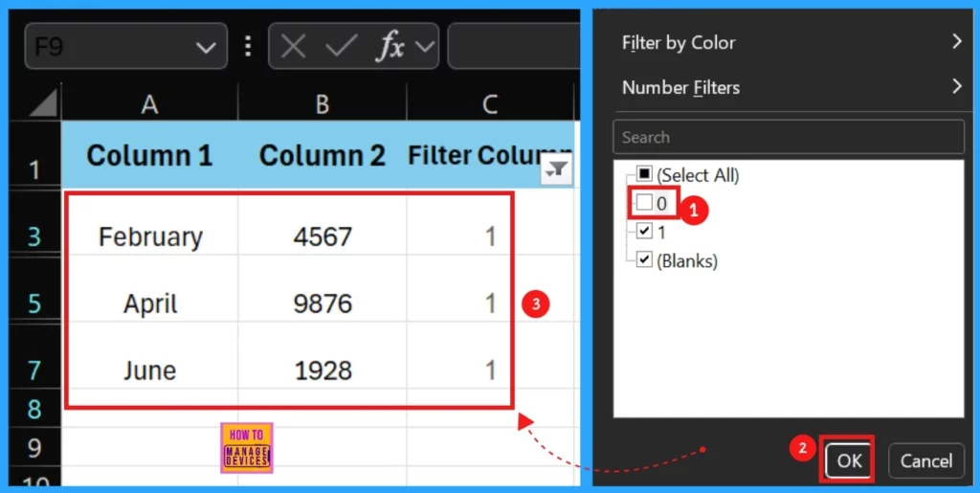980x493 pixels.
Task: Select column A header
Action: (x=149, y=103)
